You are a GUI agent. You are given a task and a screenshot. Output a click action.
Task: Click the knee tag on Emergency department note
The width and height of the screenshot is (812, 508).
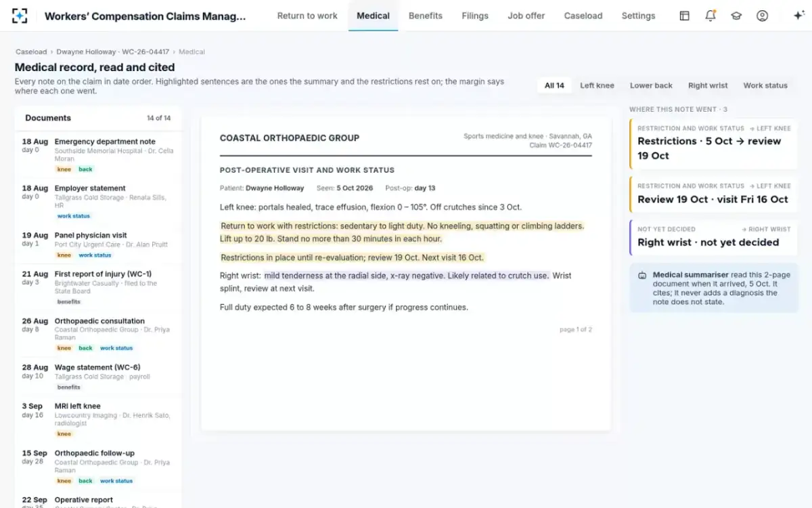pos(64,169)
